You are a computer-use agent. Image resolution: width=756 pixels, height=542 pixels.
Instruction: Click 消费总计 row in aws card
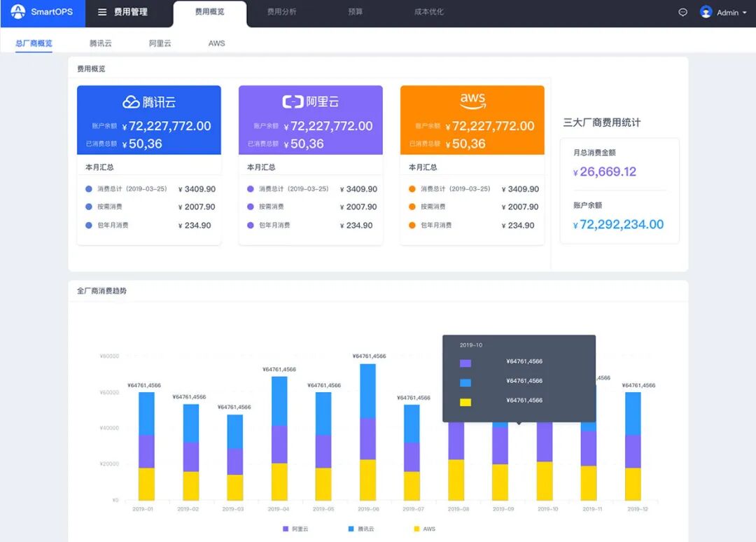pos(473,189)
